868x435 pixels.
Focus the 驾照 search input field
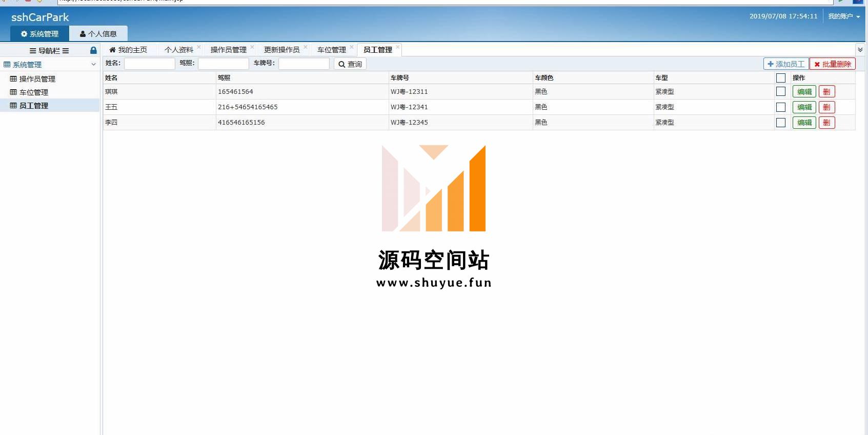click(224, 64)
